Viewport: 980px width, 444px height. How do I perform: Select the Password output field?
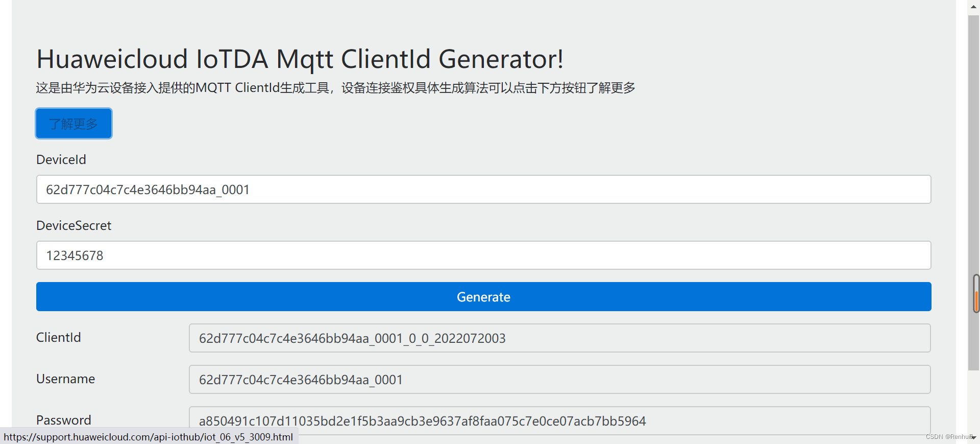[x=559, y=421]
